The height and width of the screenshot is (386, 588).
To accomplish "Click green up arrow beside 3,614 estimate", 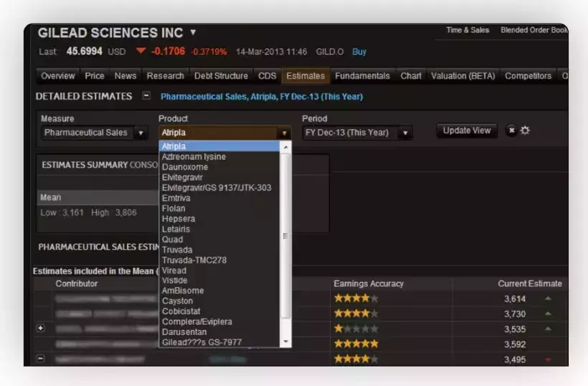I will (548, 298).
